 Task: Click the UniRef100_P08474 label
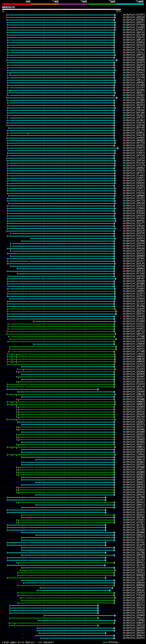(134, 148)
